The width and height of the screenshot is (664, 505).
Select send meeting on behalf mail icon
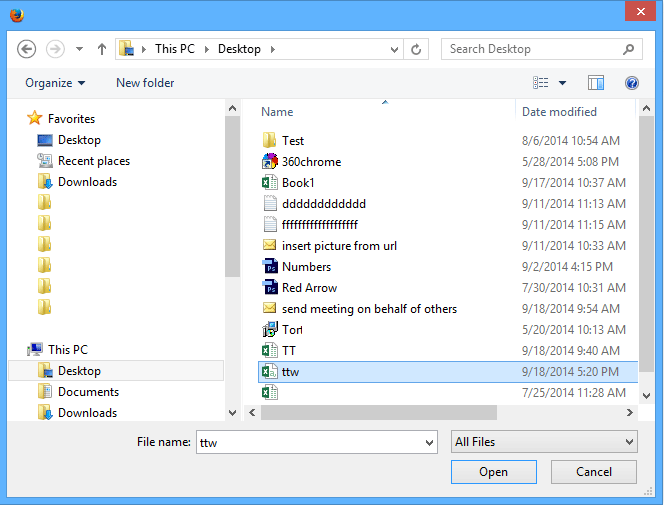pyautogui.click(x=269, y=308)
